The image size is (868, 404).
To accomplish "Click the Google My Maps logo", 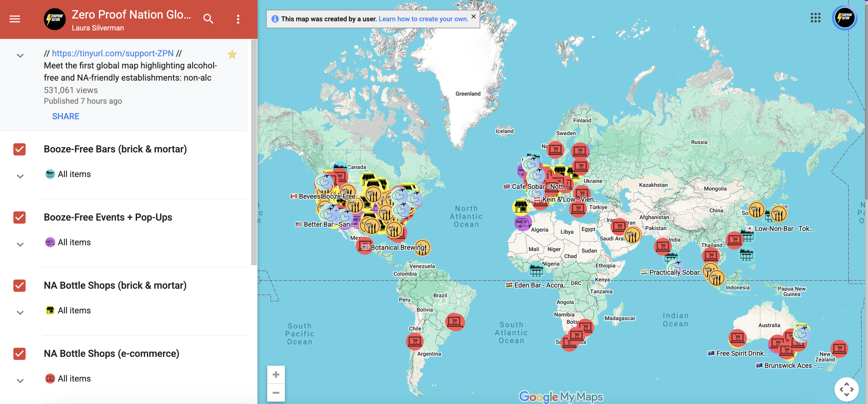I will point(561,396).
